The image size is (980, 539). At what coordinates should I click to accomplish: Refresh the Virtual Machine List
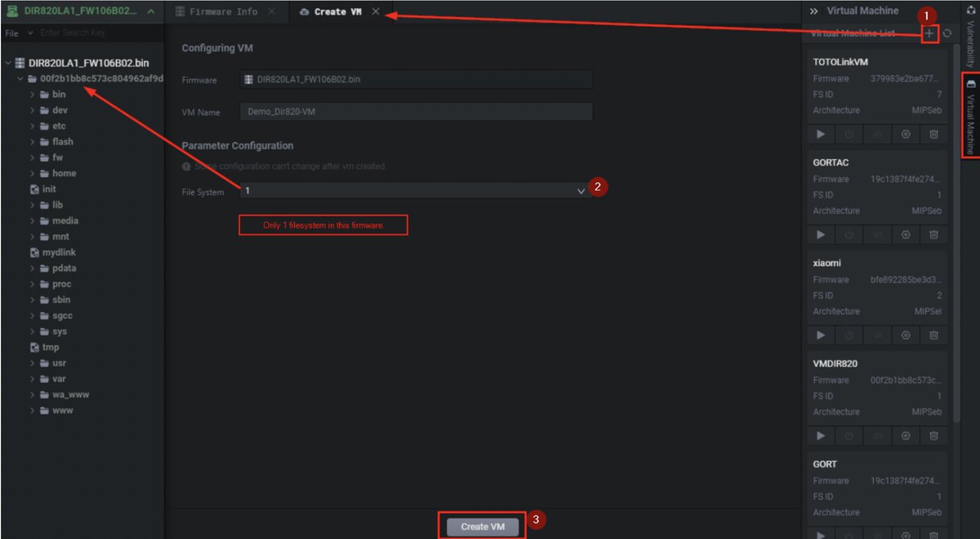pos(947,33)
